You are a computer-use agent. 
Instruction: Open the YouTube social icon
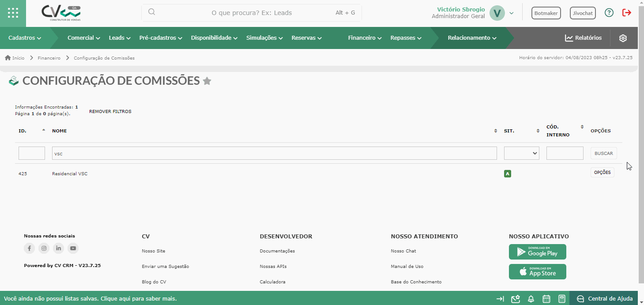tap(73, 249)
